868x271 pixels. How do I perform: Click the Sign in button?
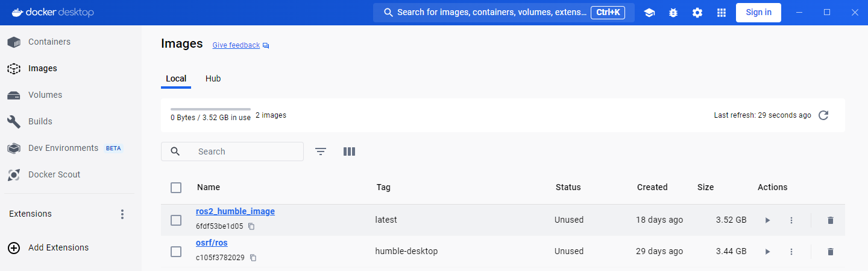coord(758,13)
